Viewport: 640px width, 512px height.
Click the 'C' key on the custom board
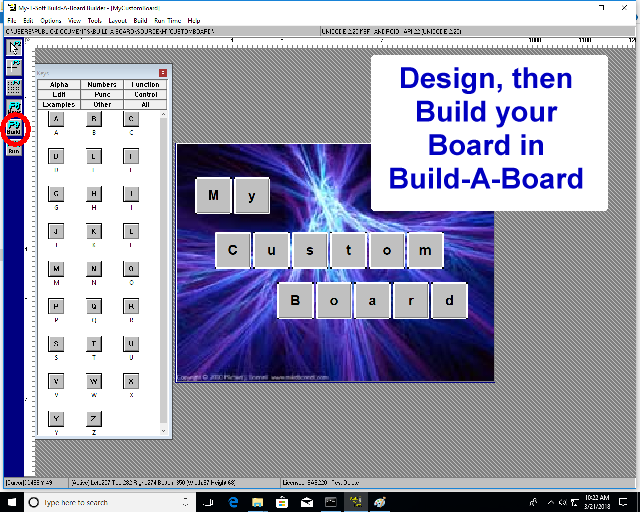[233, 250]
